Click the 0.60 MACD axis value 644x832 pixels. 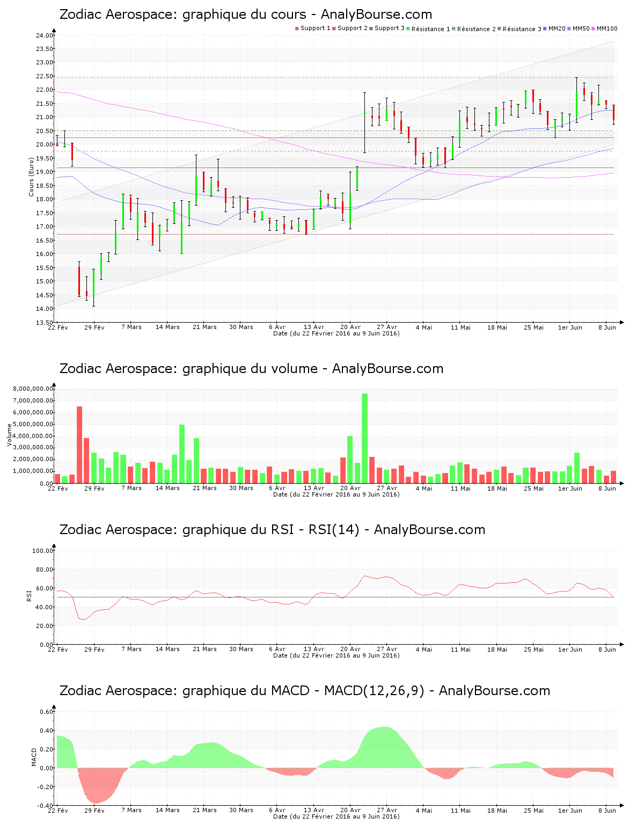click(x=47, y=712)
